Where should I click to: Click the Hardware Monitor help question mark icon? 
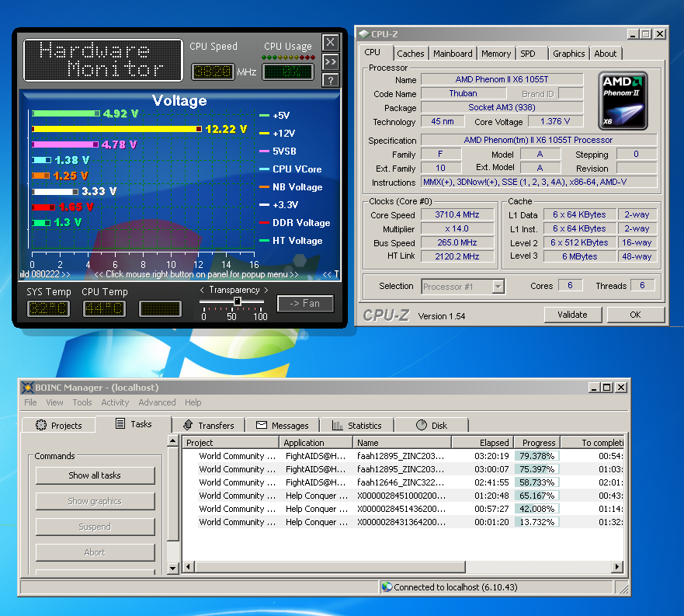[331, 80]
